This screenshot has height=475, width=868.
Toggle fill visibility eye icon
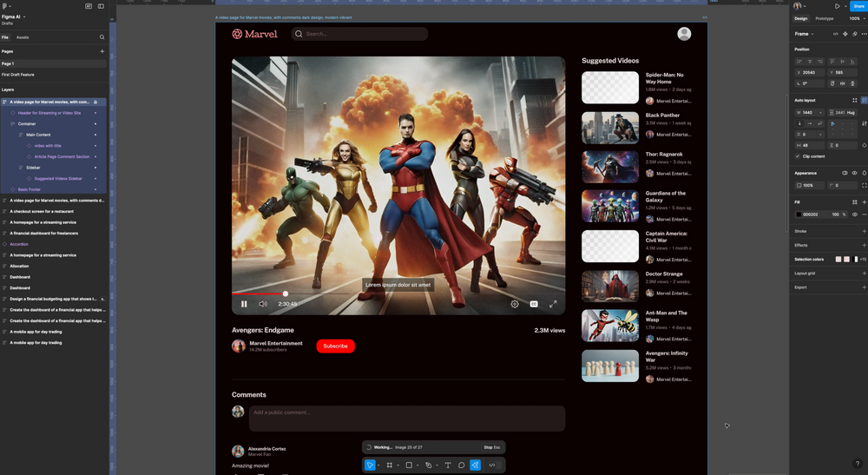click(854, 214)
